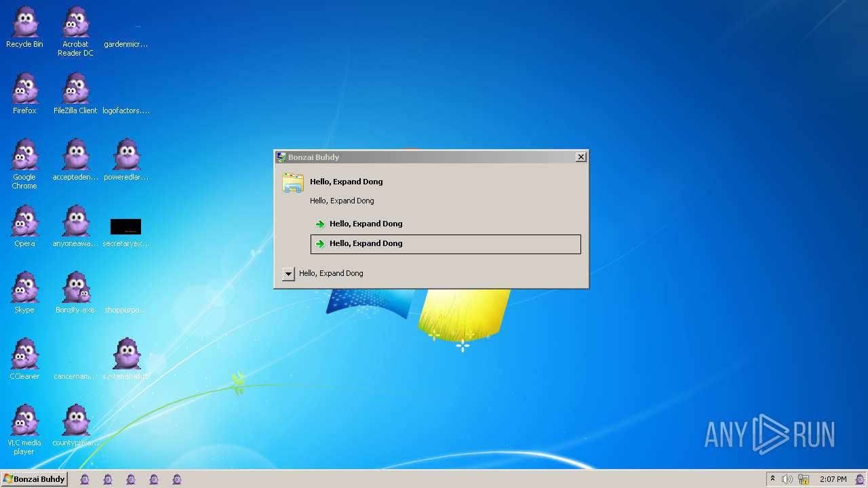This screenshot has width=868, height=488.
Task: Open the Bonzai Buhdy start button
Action: tap(34, 479)
